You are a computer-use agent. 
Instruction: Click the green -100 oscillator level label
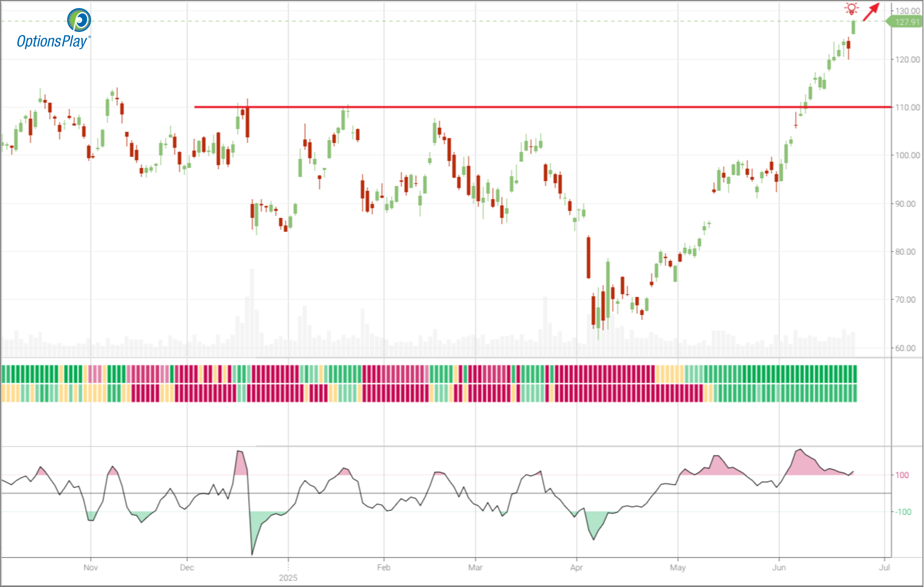click(903, 512)
